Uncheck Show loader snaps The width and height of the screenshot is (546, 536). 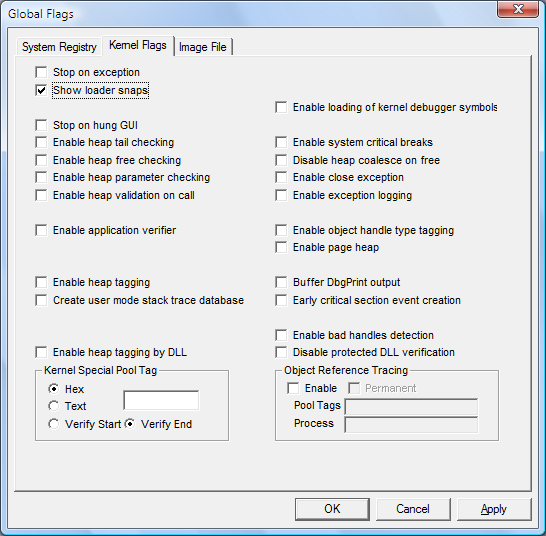[x=41, y=91]
